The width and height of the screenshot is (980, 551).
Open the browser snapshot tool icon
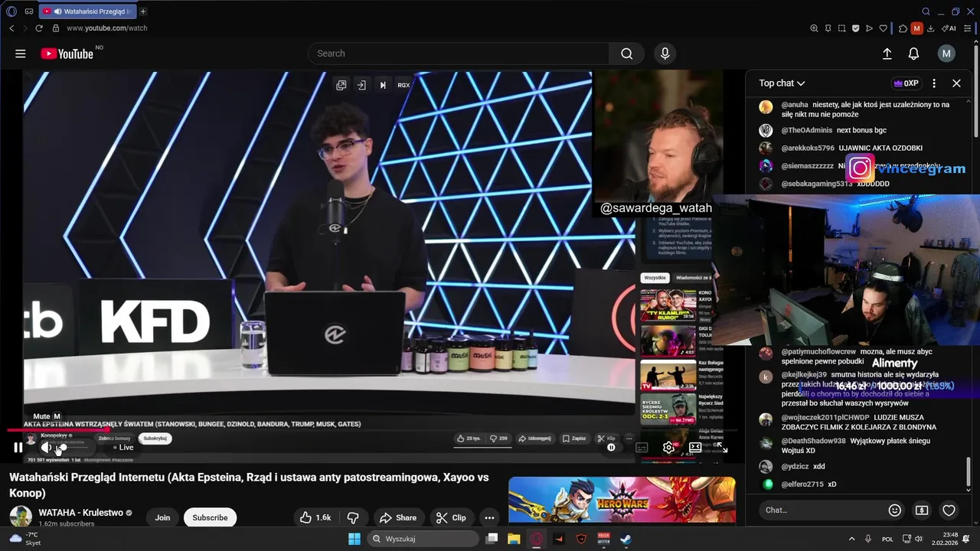point(841,28)
